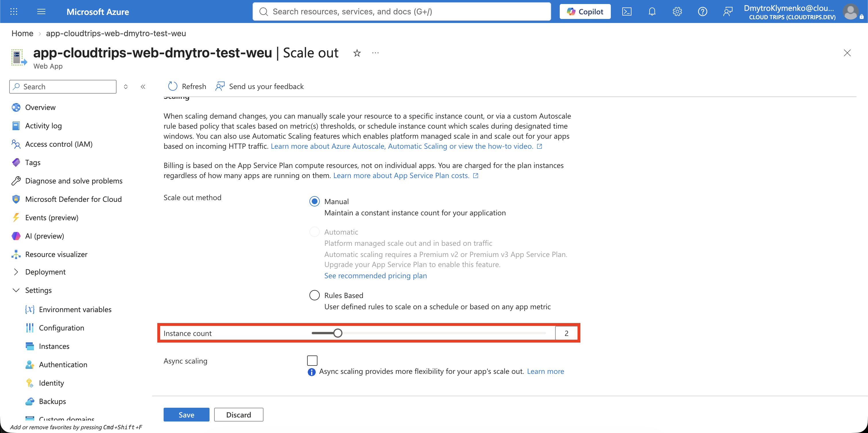Open Identity settings item
Screen dimensions: 868x433
[x=52, y=383]
